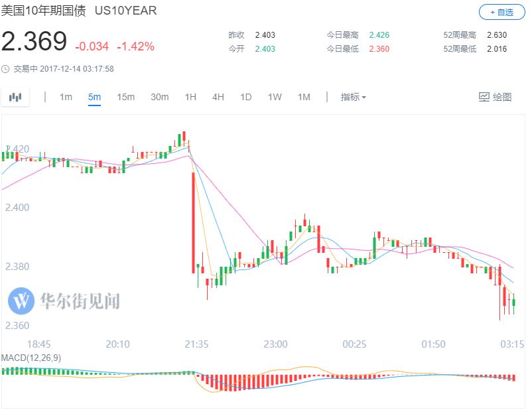
Task: Click the 绘图 drawing label
Action: 502,98
